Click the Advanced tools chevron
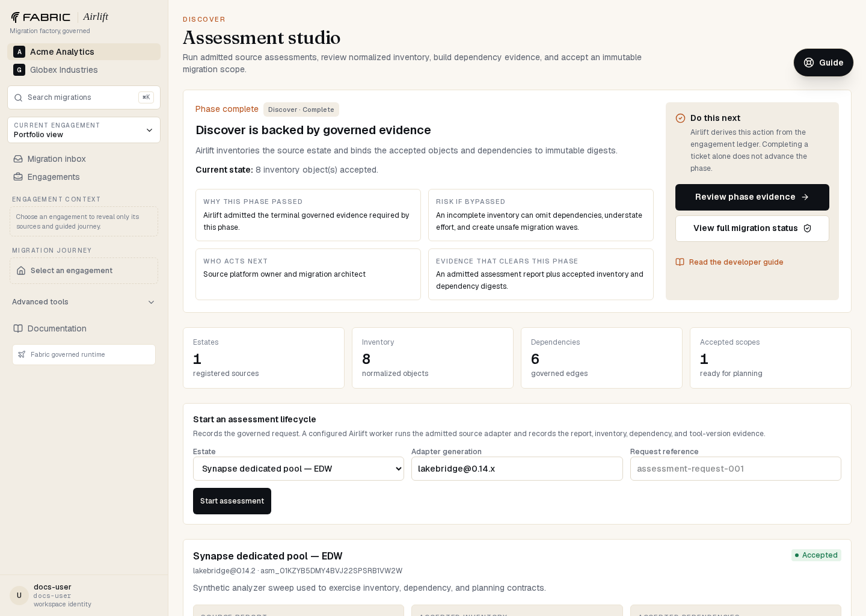Viewport: 866px width, 616px height. pos(151,302)
